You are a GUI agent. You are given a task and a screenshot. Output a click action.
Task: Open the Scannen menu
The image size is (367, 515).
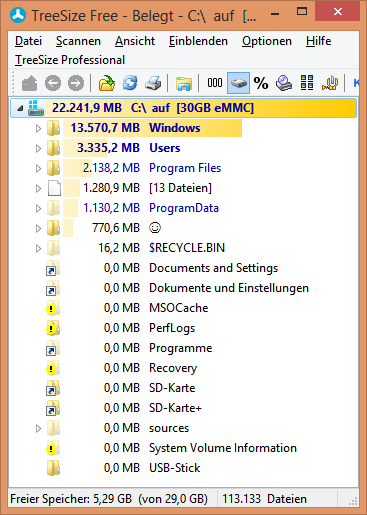[x=78, y=41]
